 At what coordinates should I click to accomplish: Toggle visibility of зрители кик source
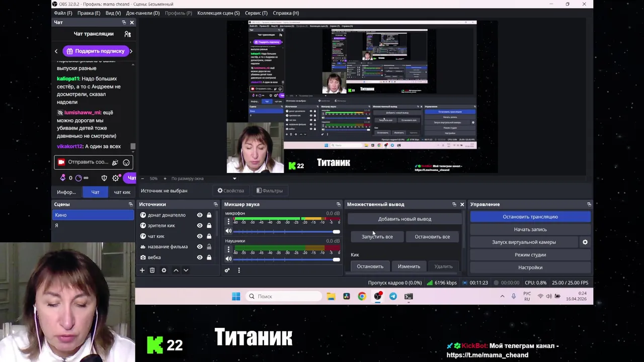(x=200, y=226)
